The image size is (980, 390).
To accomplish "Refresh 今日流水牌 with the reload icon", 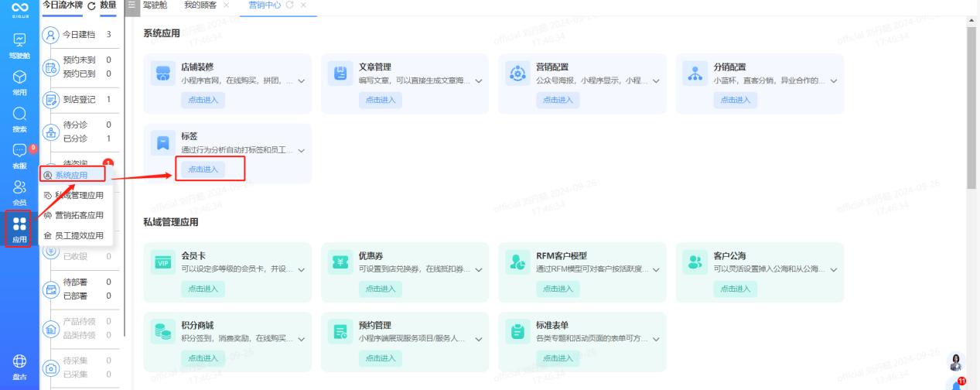I will (92, 6).
